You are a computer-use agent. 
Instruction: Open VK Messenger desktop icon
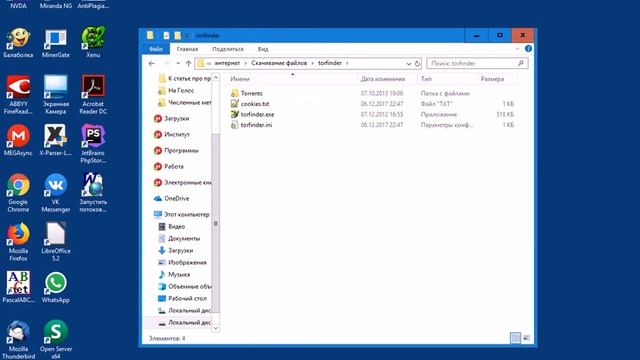[x=56, y=193]
